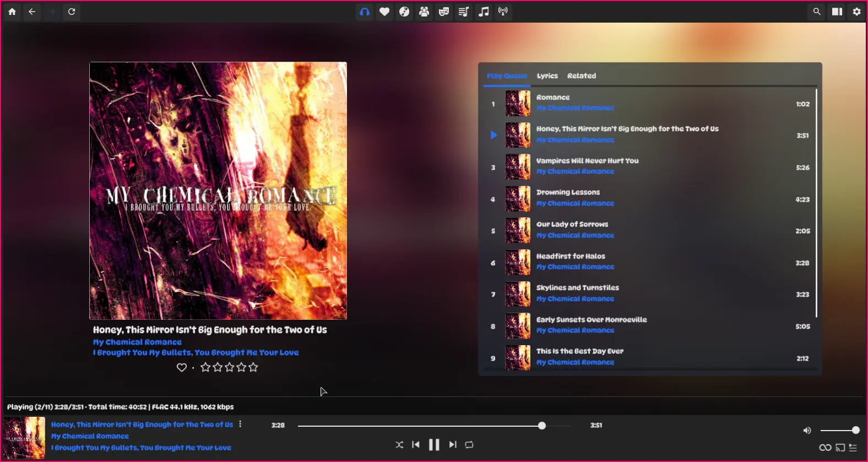The width and height of the screenshot is (868, 462).
Task: Reload the current view
Action: tap(72, 12)
